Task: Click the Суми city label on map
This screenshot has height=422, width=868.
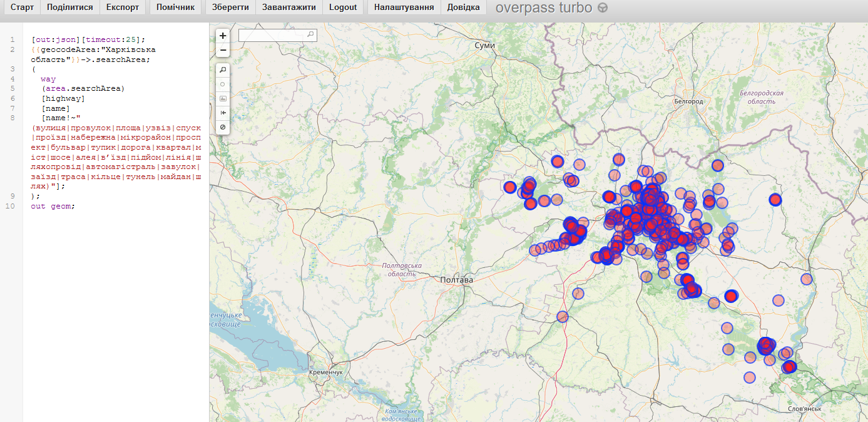Action: (x=484, y=46)
